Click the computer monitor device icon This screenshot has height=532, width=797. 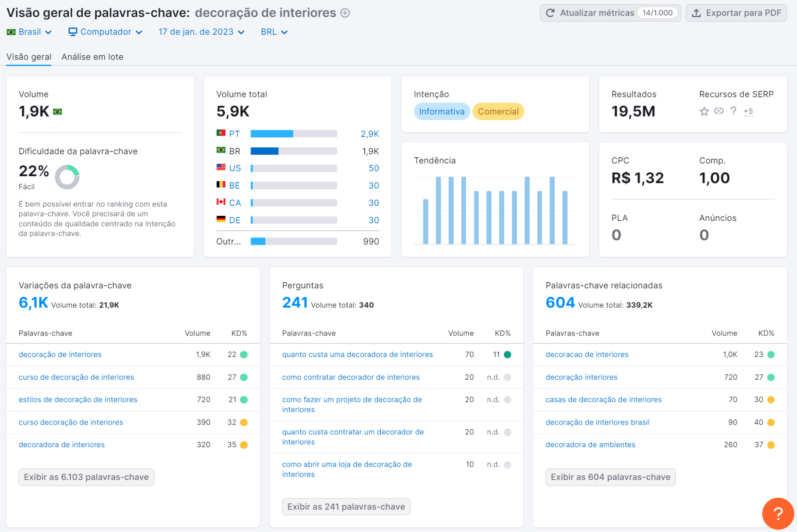pyautogui.click(x=73, y=32)
